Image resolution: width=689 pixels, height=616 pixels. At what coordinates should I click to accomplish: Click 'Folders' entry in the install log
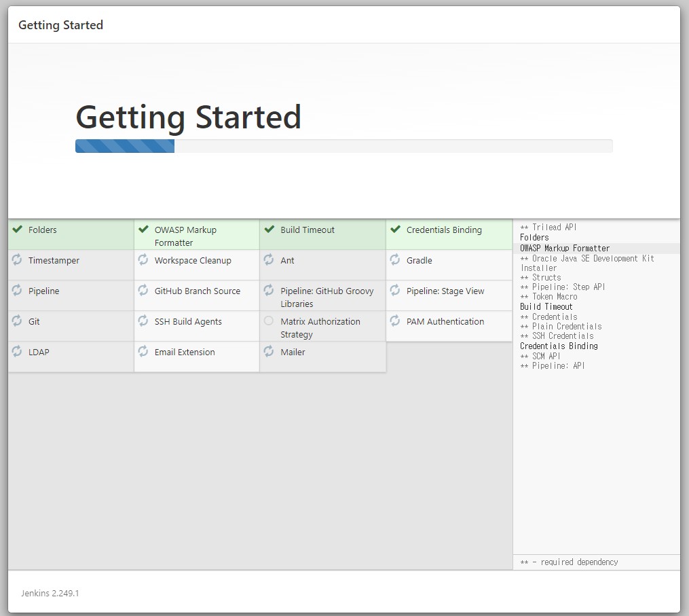(534, 238)
